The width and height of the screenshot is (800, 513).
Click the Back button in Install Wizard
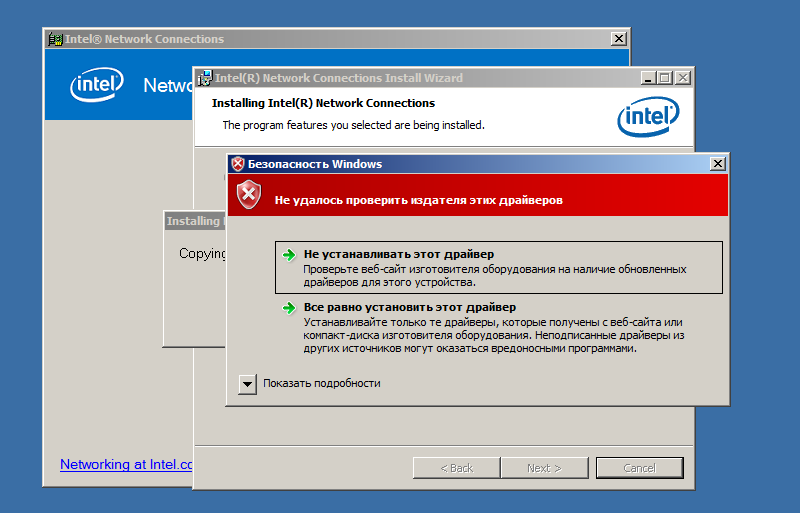(x=457, y=468)
